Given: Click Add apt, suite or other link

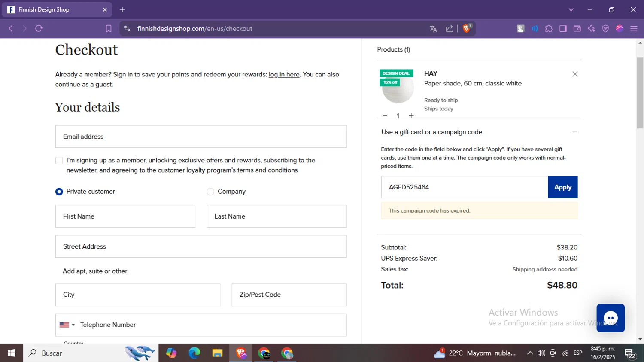Looking at the screenshot, I should tap(95, 271).
